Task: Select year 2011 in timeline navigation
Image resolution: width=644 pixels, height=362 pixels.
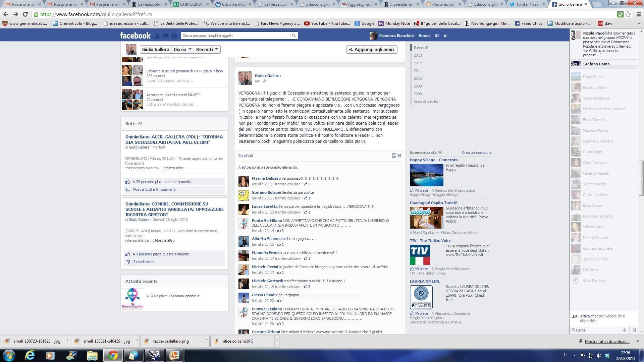Action: (418, 71)
